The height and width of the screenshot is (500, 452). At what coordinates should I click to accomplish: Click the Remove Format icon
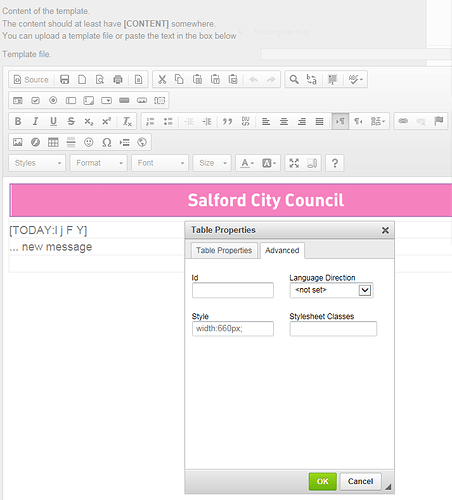127,121
